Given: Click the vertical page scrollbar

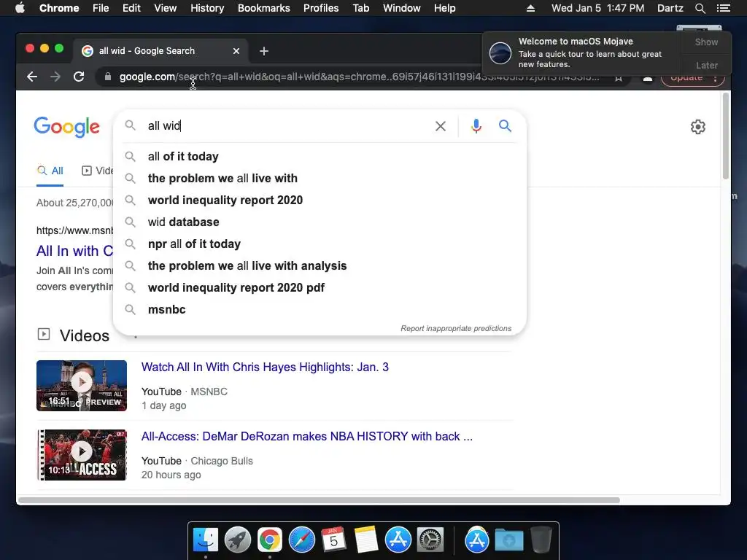Looking at the screenshot, I should point(726,136).
